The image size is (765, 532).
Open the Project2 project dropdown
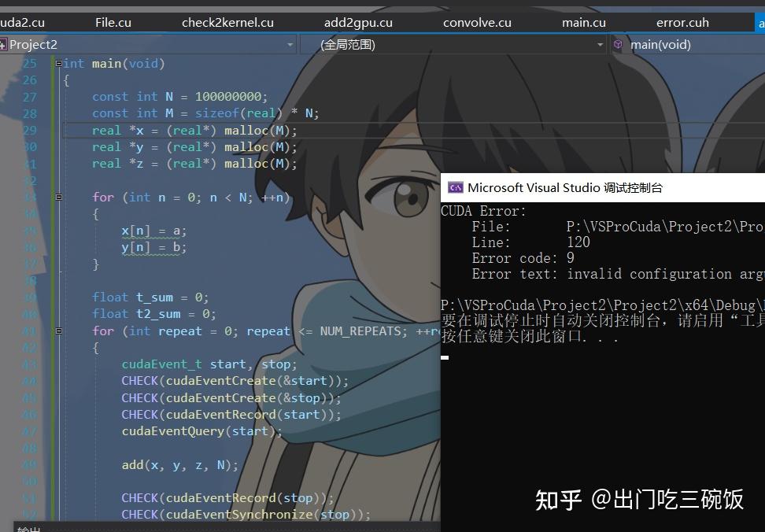coord(289,44)
